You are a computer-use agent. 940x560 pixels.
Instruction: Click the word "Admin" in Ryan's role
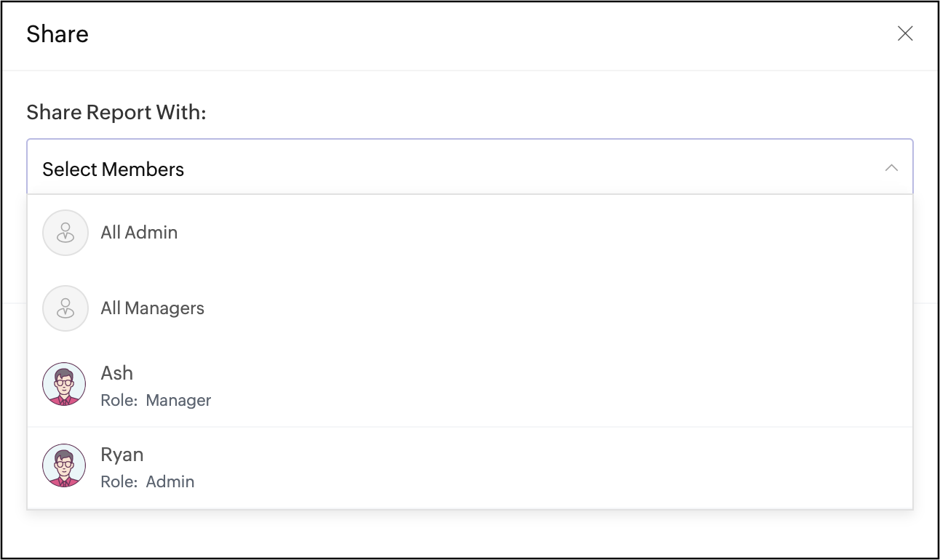point(170,482)
